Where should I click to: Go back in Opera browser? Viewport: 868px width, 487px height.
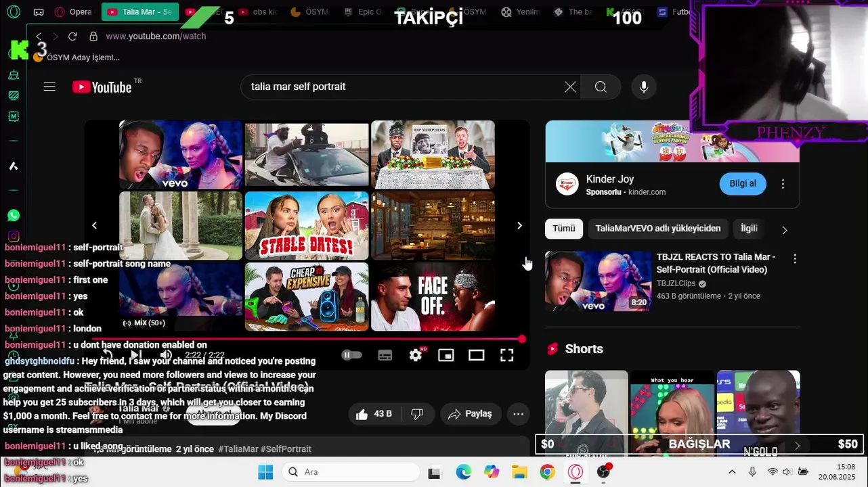pos(39,36)
